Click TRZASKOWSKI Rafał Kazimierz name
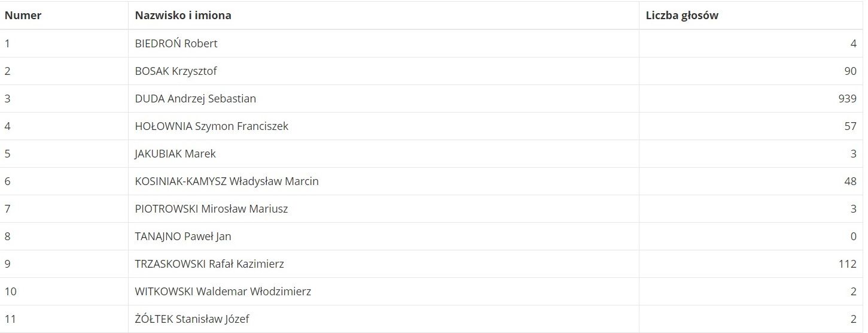 (209, 264)
